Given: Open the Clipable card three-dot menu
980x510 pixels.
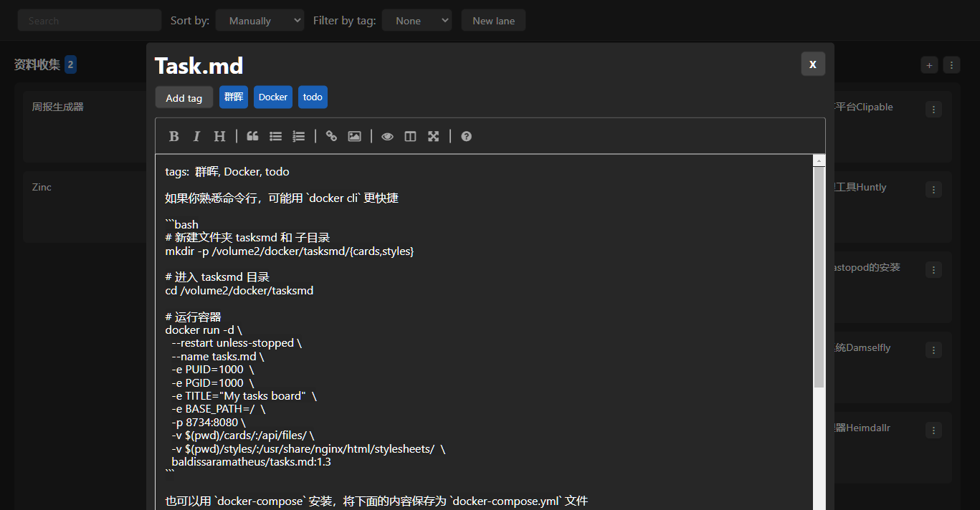Looking at the screenshot, I should [934, 109].
